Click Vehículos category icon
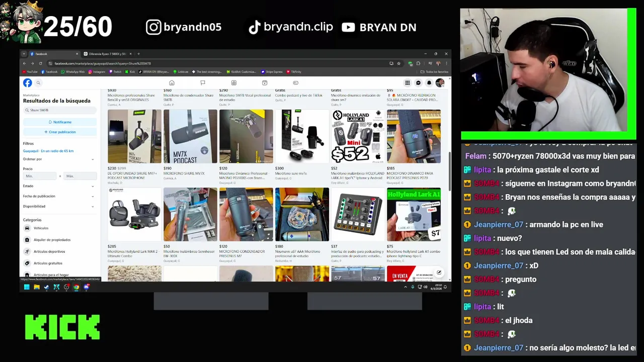The image size is (644, 362). (x=27, y=228)
